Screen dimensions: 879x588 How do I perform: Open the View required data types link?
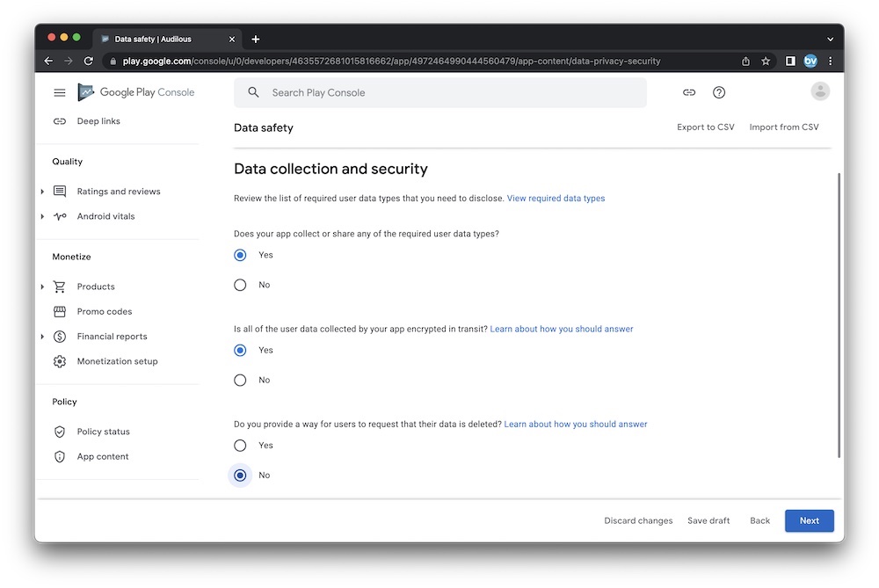pos(556,199)
